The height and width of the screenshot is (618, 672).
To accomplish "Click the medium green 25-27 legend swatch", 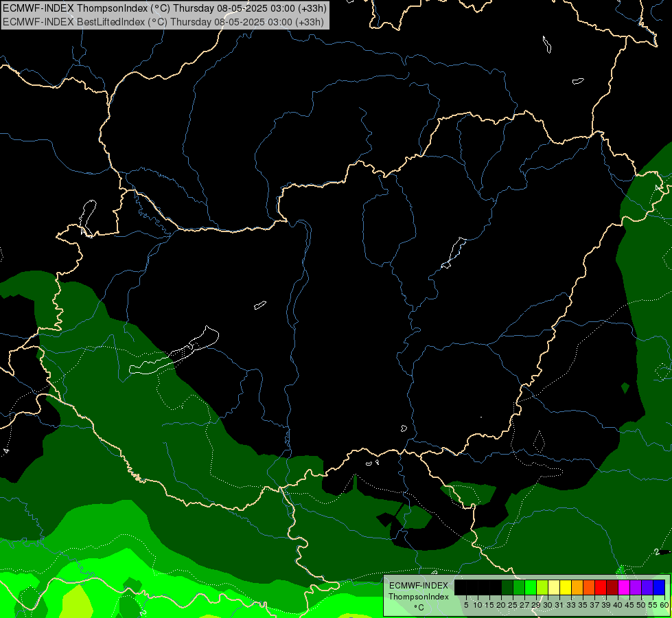I will 518,587.
